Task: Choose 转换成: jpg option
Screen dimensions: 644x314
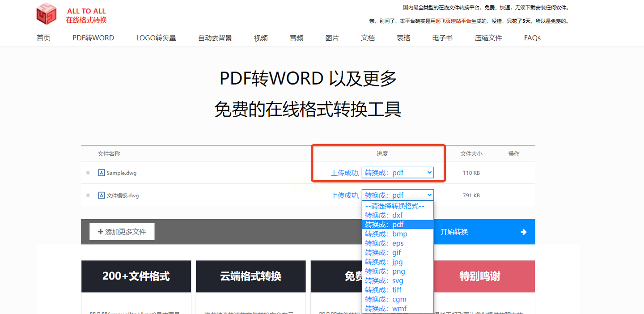Action: coord(398,262)
